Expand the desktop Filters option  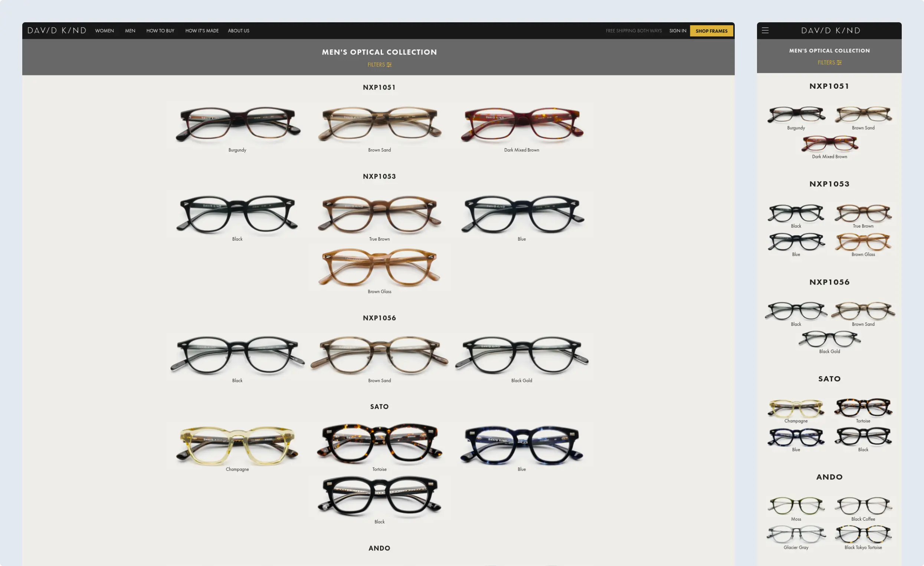coord(379,65)
